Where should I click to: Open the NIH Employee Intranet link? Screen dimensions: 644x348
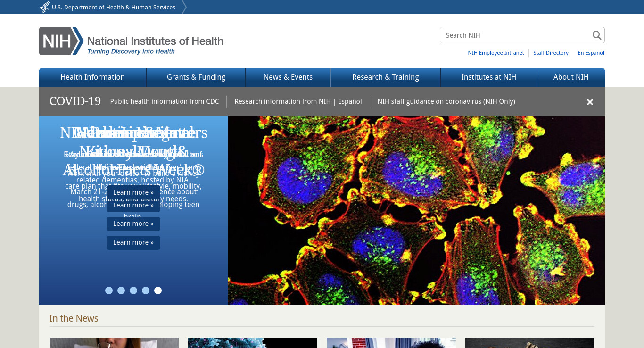click(496, 53)
